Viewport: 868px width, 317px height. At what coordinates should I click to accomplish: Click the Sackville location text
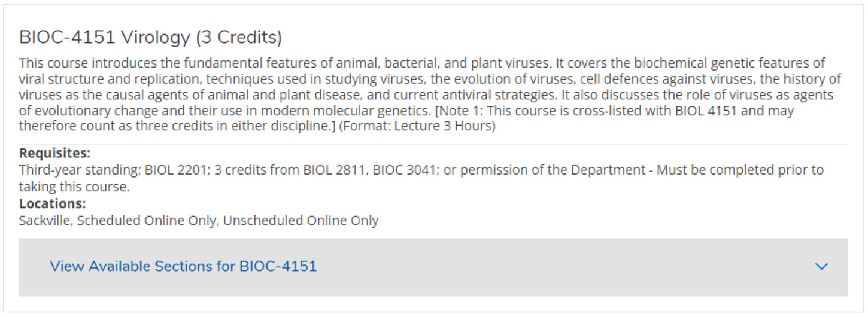coord(45,220)
